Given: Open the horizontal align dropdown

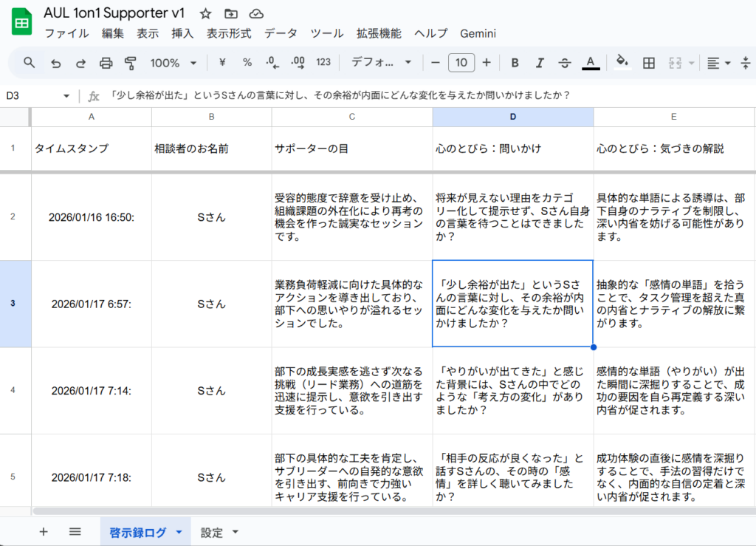Looking at the screenshot, I should [x=718, y=63].
